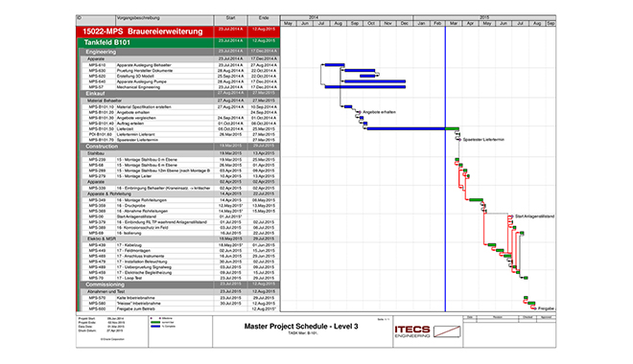Screen dimensions: 633x364
Task: Click the blue bar legend swatch
Action: [x=155, y=326]
